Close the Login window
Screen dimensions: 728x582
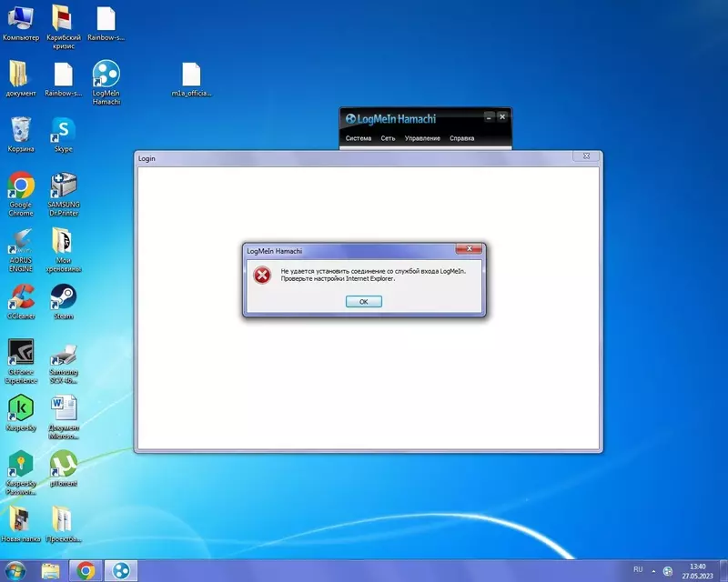click(586, 156)
